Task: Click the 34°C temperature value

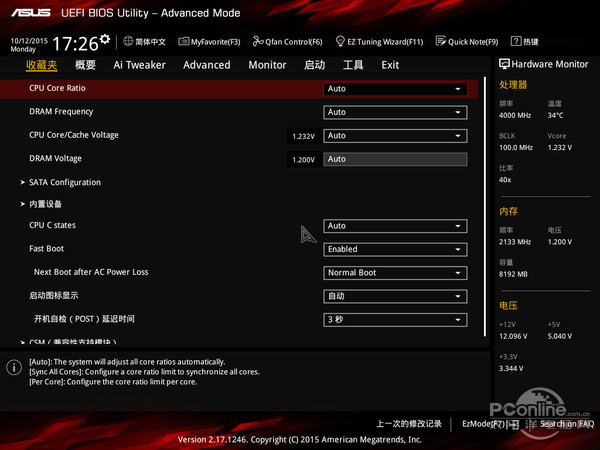Action: (555, 115)
